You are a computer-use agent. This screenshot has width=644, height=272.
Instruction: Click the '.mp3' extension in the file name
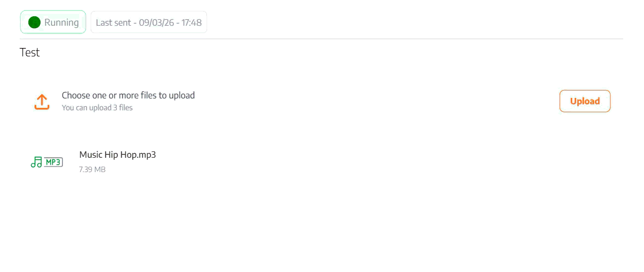tap(147, 155)
